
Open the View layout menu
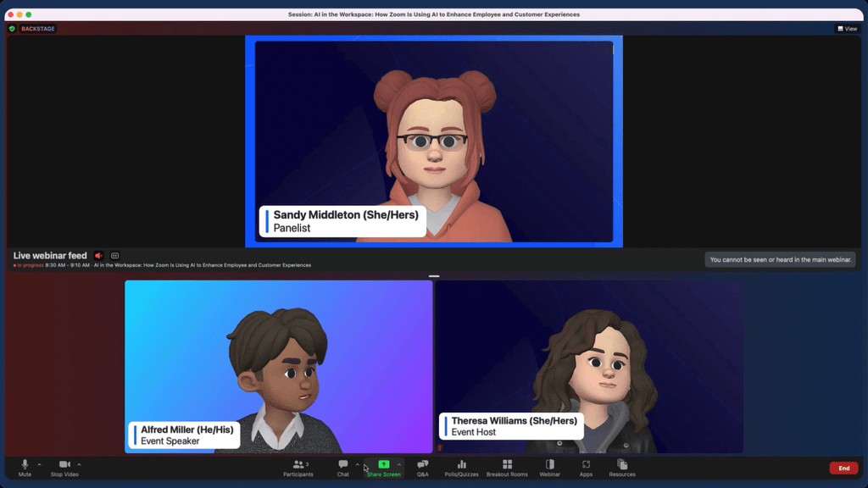847,29
